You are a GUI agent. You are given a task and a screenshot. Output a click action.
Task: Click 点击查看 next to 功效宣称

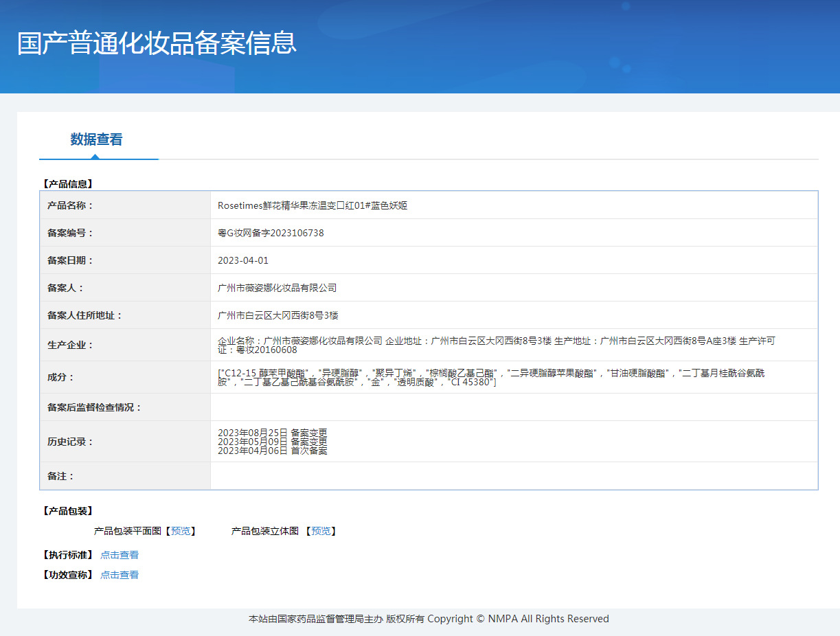coord(120,575)
